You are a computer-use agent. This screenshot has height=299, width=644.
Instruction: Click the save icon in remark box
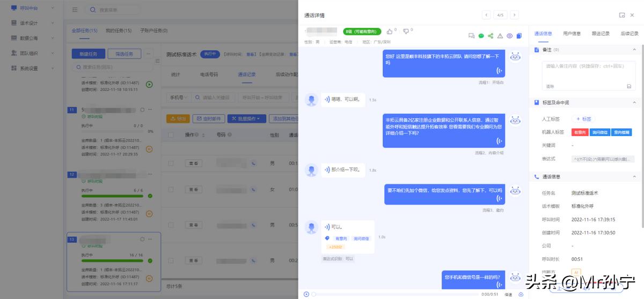[629, 86]
